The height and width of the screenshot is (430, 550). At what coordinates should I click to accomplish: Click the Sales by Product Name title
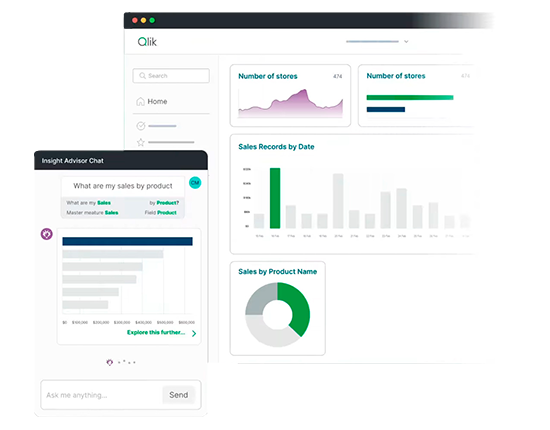tap(277, 271)
